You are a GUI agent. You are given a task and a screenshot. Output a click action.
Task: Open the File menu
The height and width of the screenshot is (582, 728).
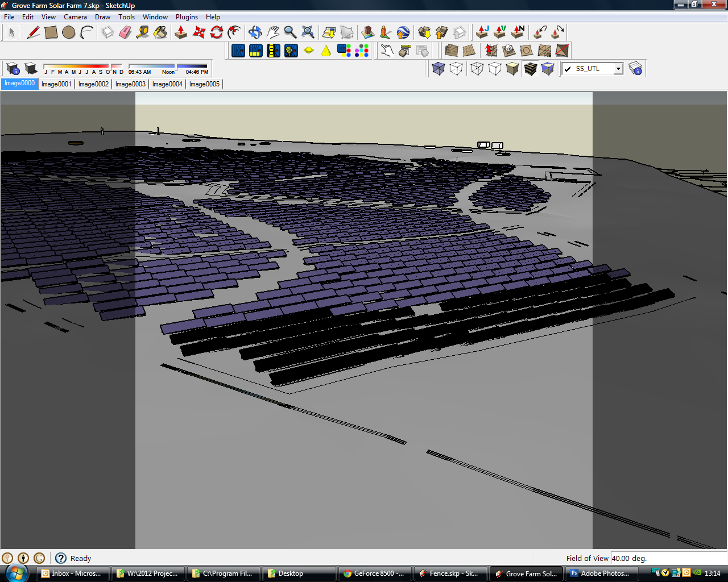tap(9, 17)
